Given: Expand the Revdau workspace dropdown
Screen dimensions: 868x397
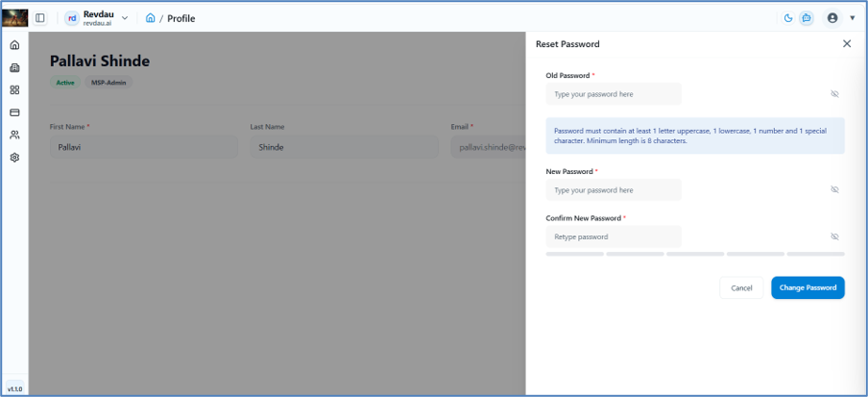Looking at the screenshot, I should click(125, 18).
